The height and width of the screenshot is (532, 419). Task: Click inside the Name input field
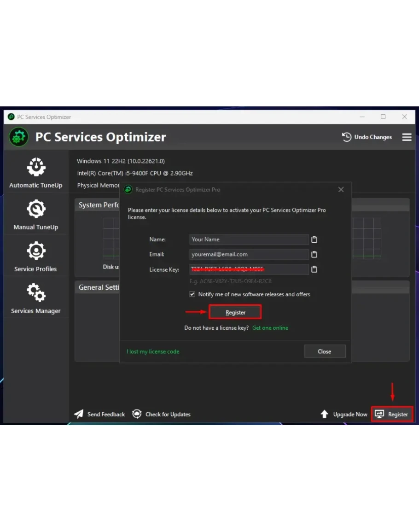pyautogui.click(x=249, y=240)
